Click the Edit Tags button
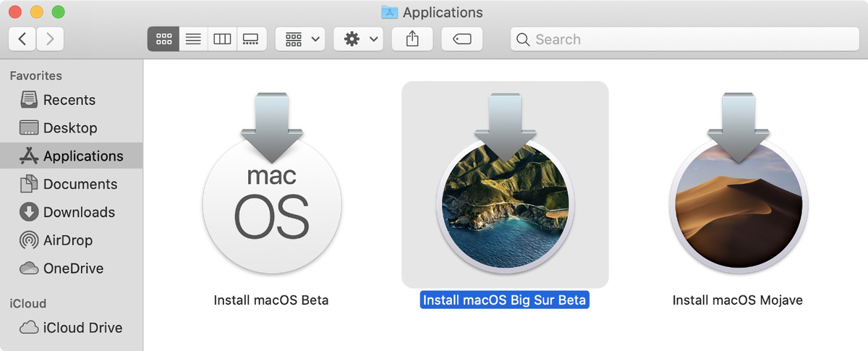Screen dimensions: 868x351 click(461, 39)
